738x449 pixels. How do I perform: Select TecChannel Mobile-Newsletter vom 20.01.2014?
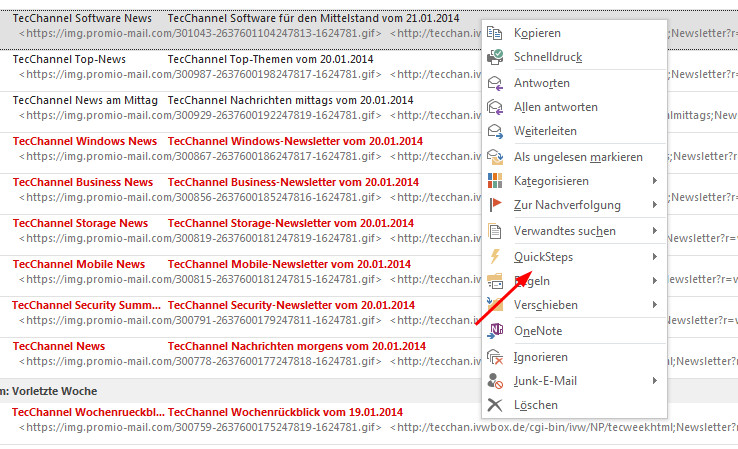pyautogui.click(x=289, y=264)
